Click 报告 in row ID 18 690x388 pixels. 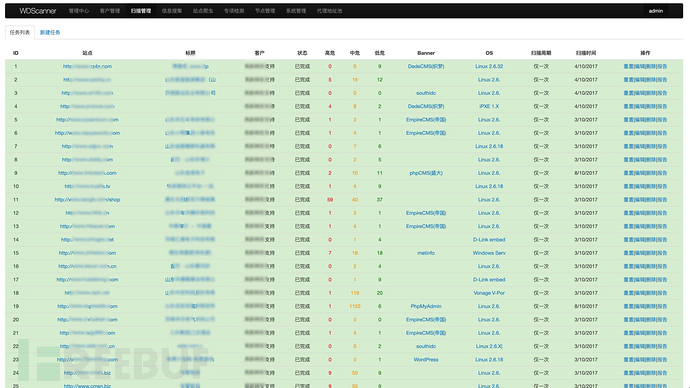tap(662, 293)
